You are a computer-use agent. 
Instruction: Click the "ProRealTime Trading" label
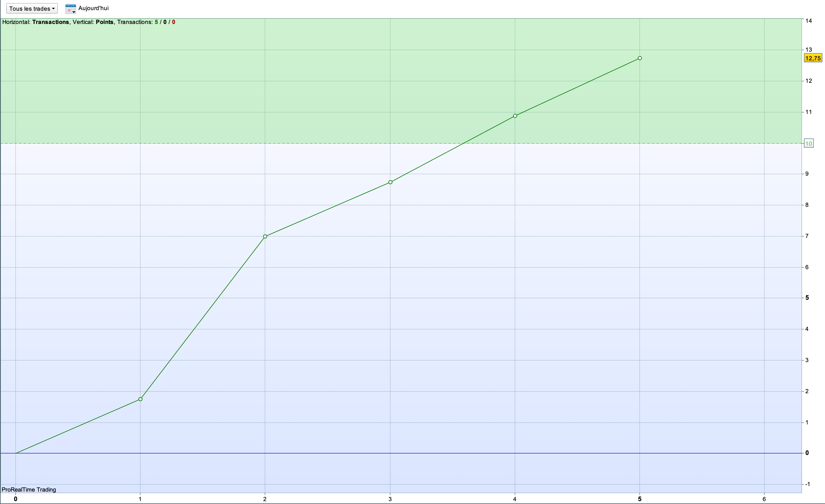click(29, 490)
